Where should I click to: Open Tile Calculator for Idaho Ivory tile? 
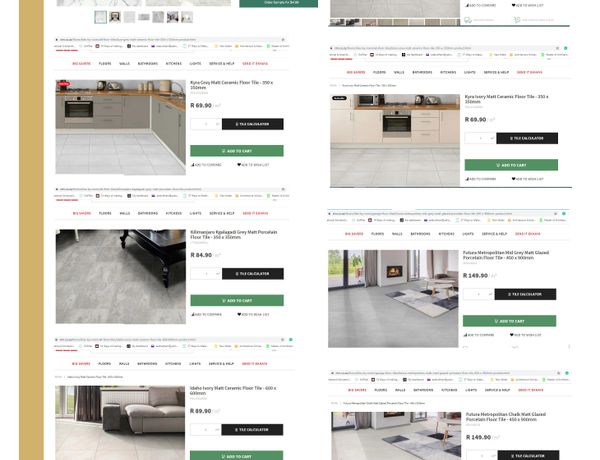[252, 430]
